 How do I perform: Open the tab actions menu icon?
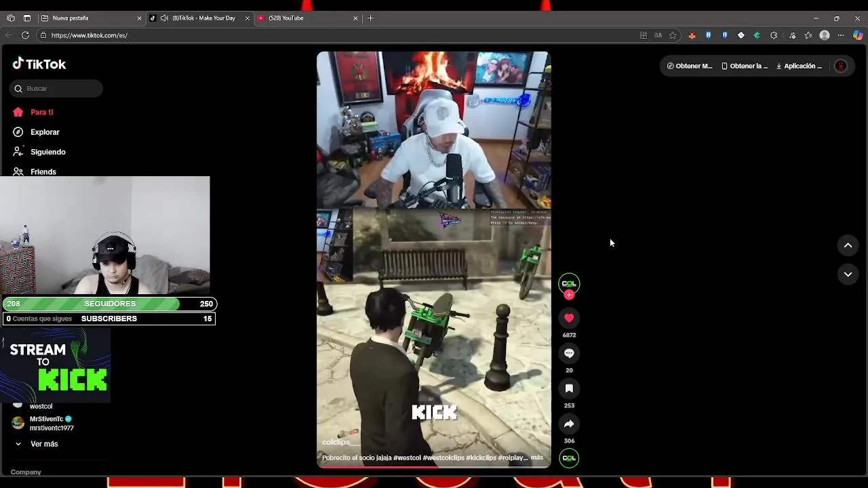pos(27,18)
